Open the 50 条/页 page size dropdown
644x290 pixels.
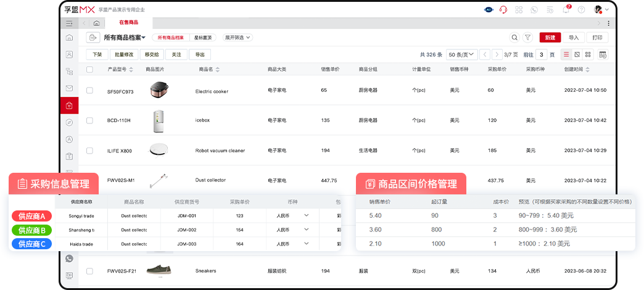[x=462, y=54]
